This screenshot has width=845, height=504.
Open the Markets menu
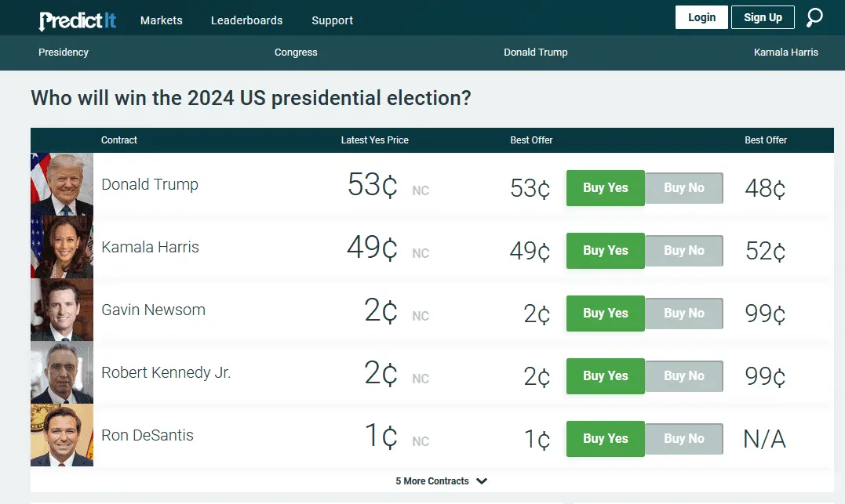pos(161,20)
